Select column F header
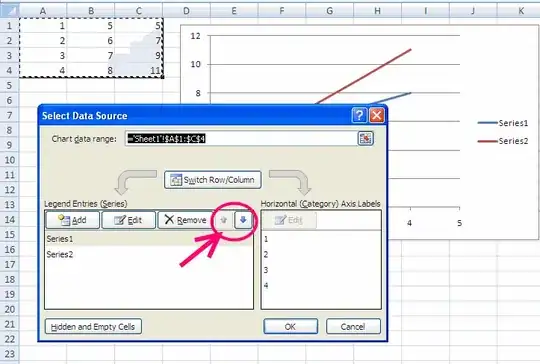540x364 pixels. (282, 11)
